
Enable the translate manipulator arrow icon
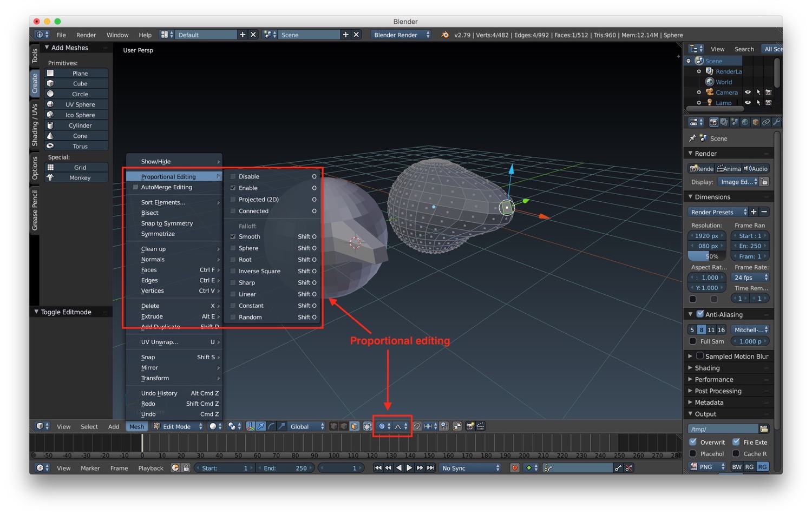[261, 426]
